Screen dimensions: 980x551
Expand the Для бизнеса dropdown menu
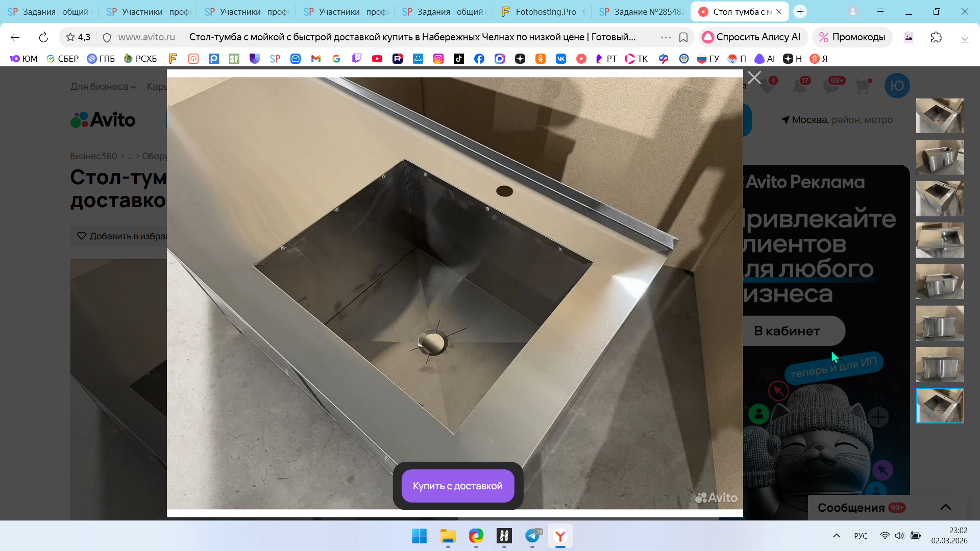103,86
